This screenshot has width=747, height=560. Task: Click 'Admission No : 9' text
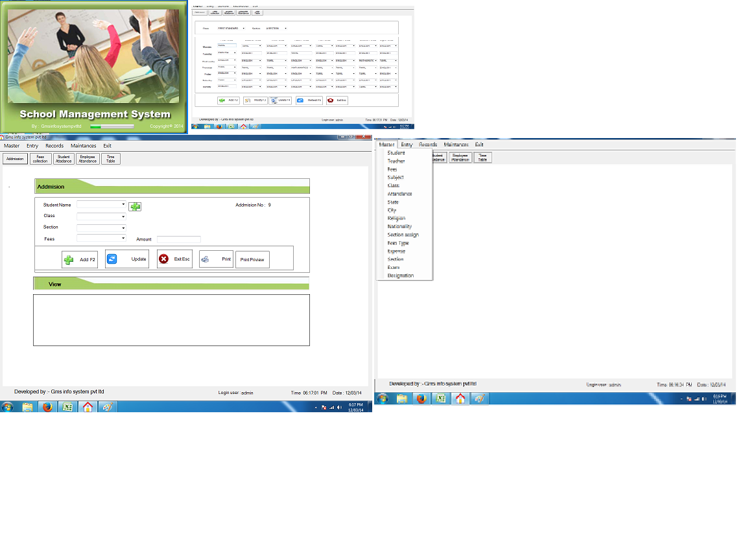click(x=253, y=205)
